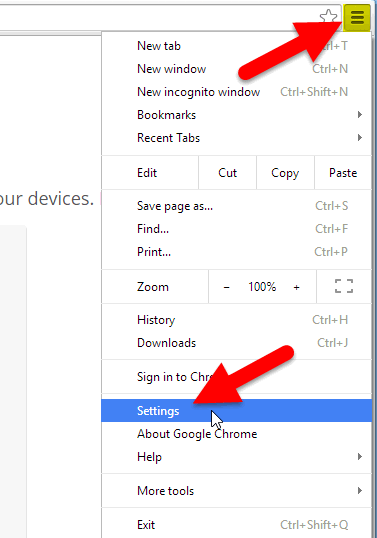Decrease zoom with the minus button
The image size is (377, 538).
coord(226,287)
